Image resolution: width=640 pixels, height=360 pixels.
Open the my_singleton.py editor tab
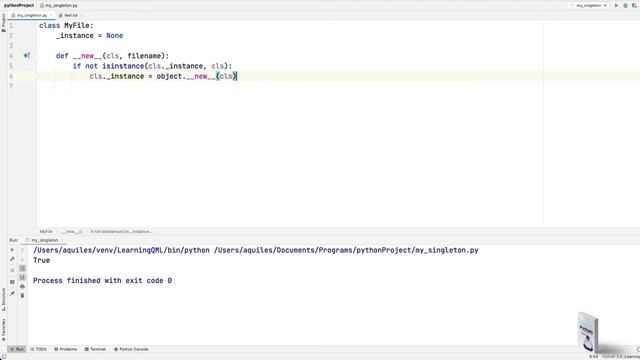pos(31,15)
